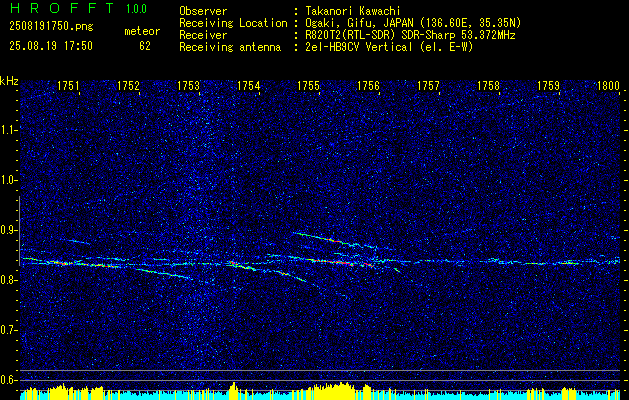Click the 0.7 frequency axis label
This screenshot has width=629, height=400.
tap(8, 330)
